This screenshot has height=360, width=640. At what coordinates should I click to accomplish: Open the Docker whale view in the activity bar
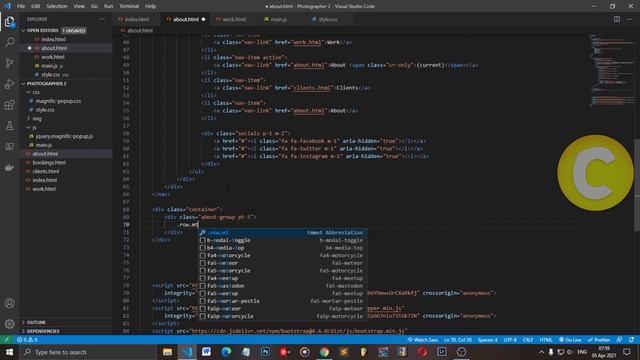(x=9, y=167)
